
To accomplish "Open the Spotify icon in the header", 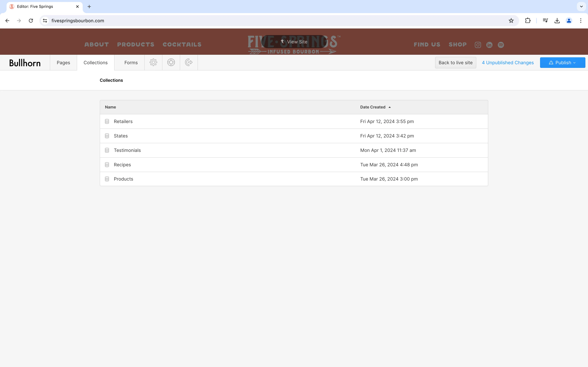I will pos(501,45).
